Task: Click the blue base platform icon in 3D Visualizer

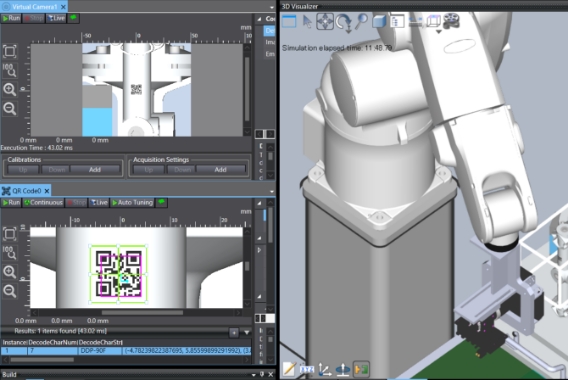Action: tap(343, 369)
